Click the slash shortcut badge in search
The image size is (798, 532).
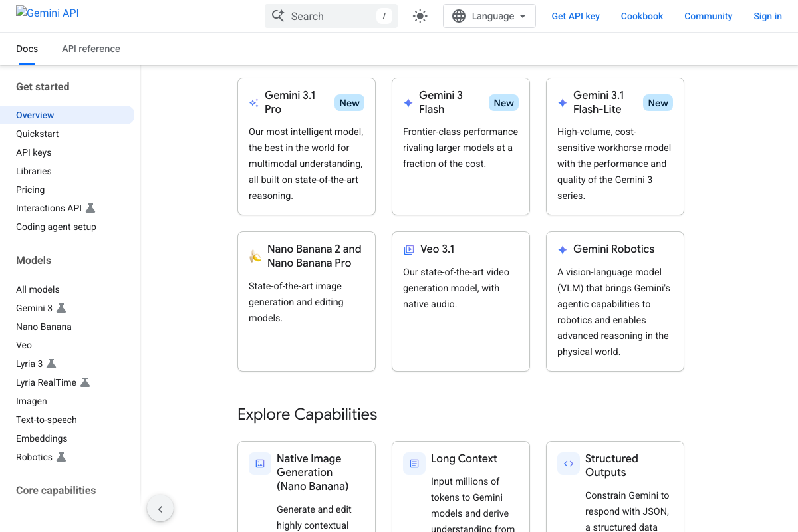(384, 16)
